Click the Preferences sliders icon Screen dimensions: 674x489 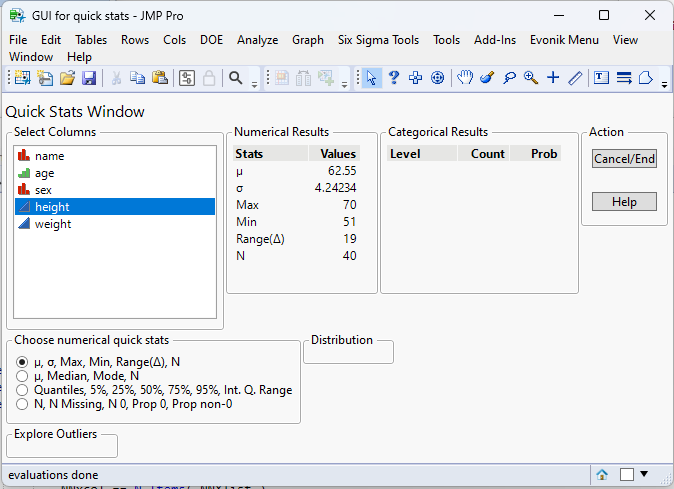(187, 78)
